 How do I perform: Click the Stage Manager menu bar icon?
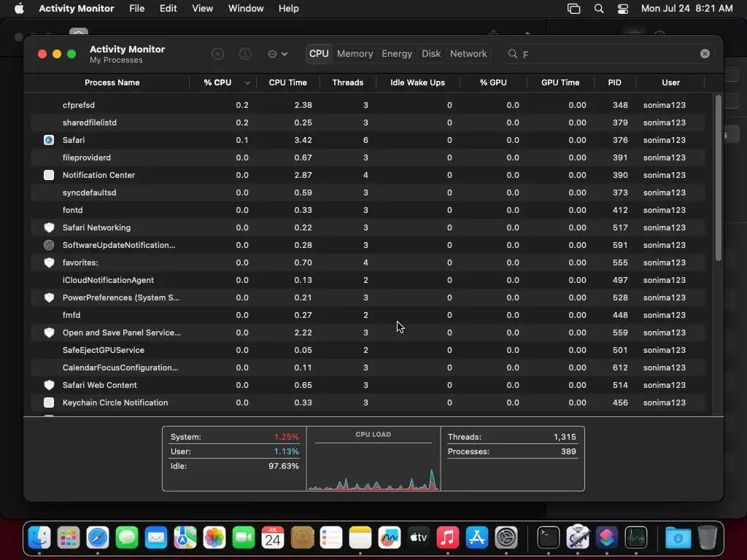click(x=573, y=9)
